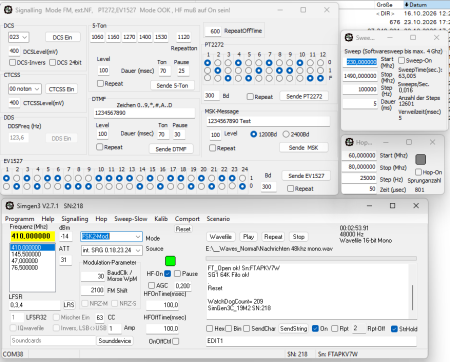The width and height of the screenshot is (450, 362).
Task: Click the LRS button
Action: [69, 305]
